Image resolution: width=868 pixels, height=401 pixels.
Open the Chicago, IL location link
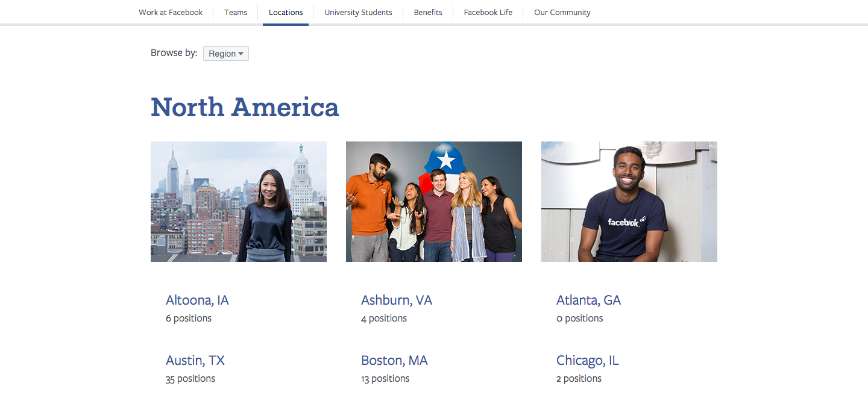[x=588, y=361]
